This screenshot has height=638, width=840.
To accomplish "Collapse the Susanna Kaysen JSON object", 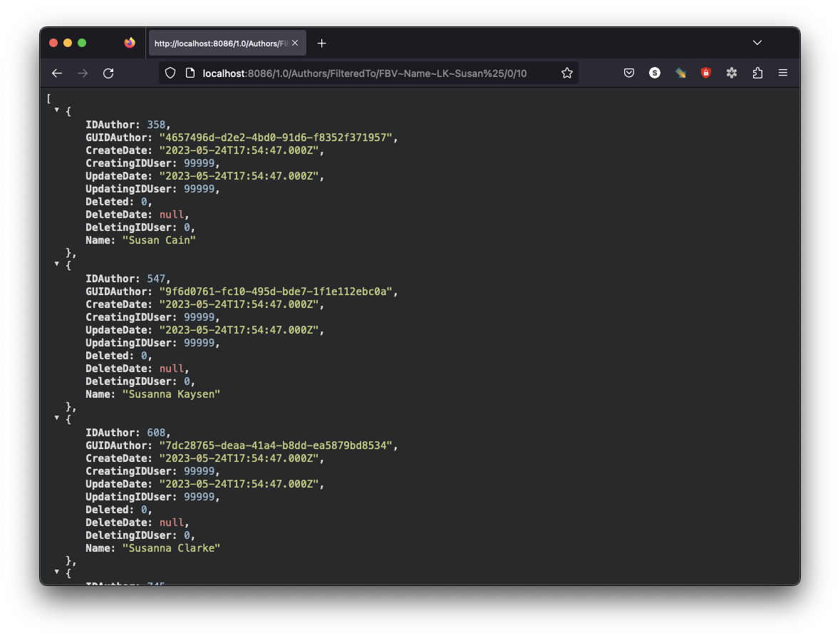I will click(x=57, y=264).
